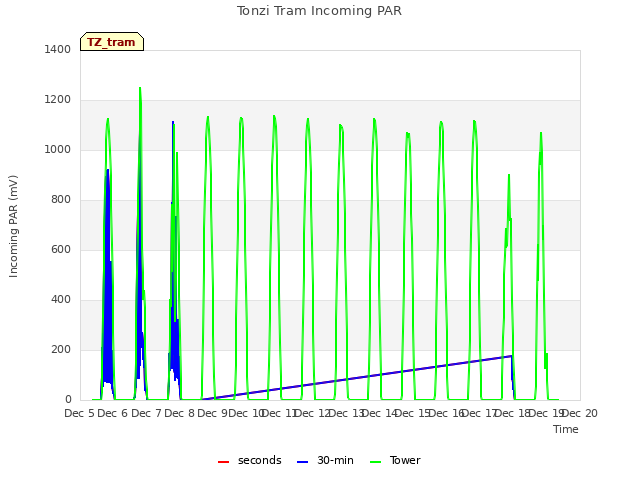
Task: Click the green Tower legend swatch
Action: tap(375, 462)
